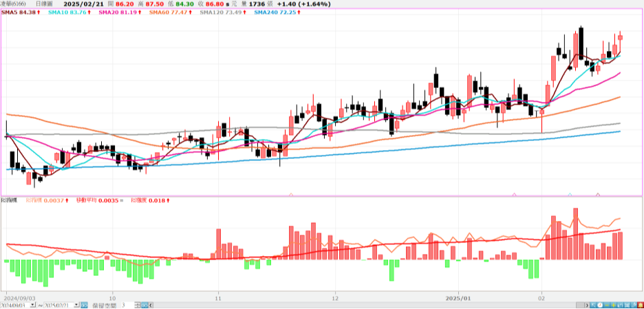The image size is (644, 309).
Task: Click the red alert bell icon
Action: [x=641, y=306]
